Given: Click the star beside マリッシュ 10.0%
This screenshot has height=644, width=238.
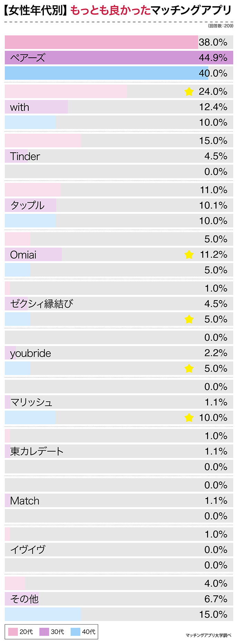Looking at the screenshot, I should 189,418.
